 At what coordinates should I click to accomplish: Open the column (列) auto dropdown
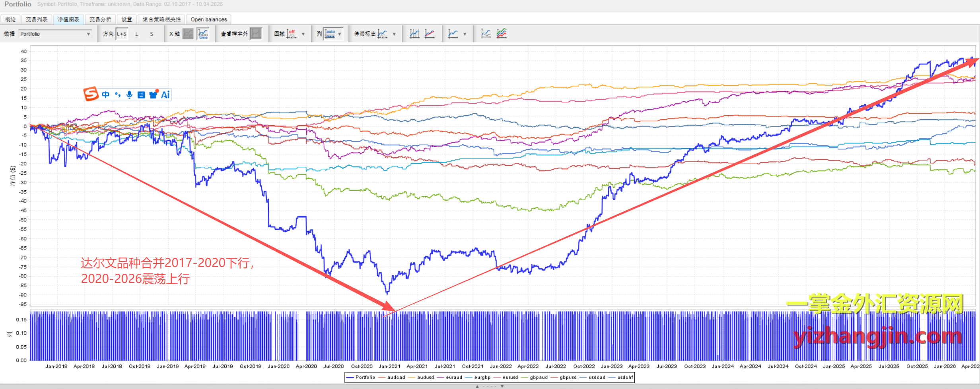[x=339, y=34]
